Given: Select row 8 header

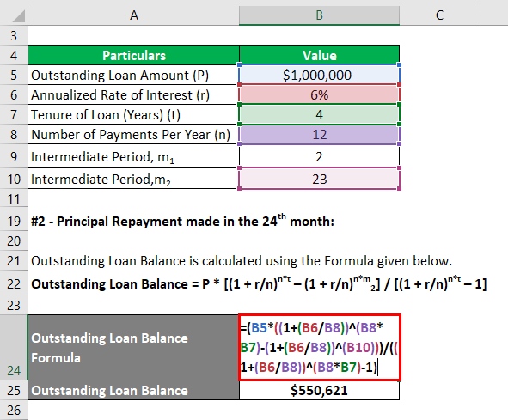Looking at the screenshot, I should coord(14,134).
